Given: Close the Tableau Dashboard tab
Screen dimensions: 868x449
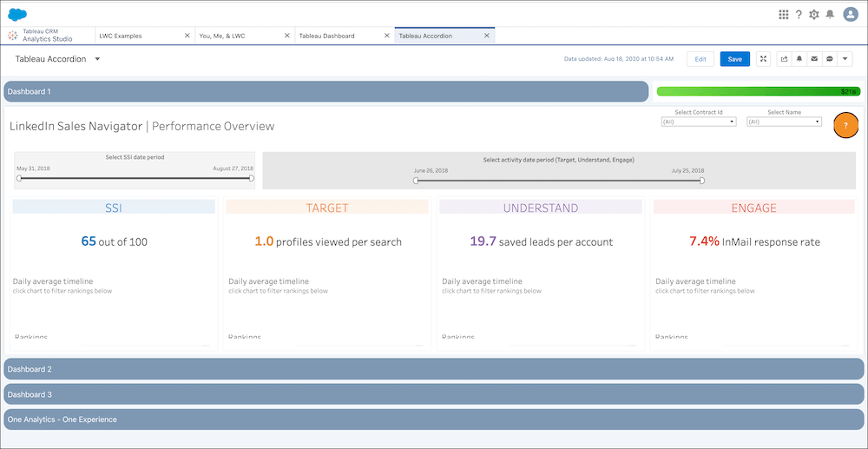Looking at the screenshot, I should click(386, 36).
